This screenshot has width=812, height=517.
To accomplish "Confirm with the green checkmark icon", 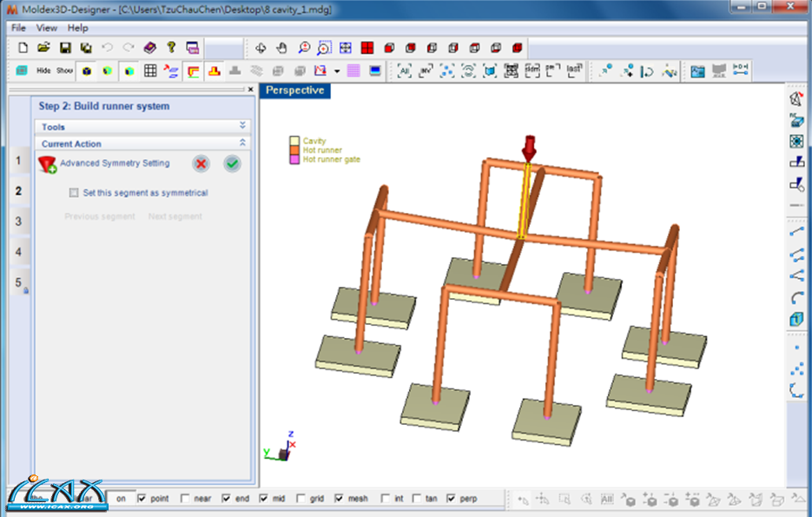I will click(232, 163).
